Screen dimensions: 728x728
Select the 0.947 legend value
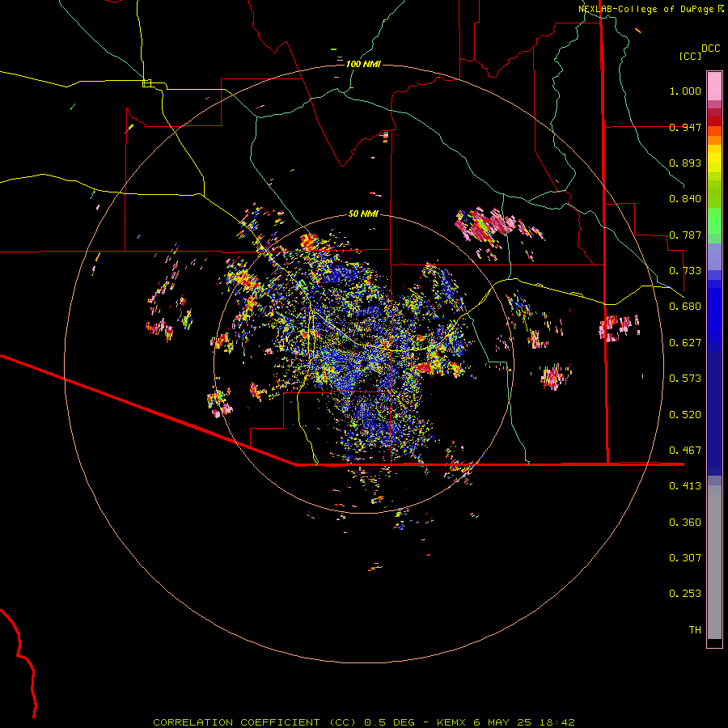685,127
